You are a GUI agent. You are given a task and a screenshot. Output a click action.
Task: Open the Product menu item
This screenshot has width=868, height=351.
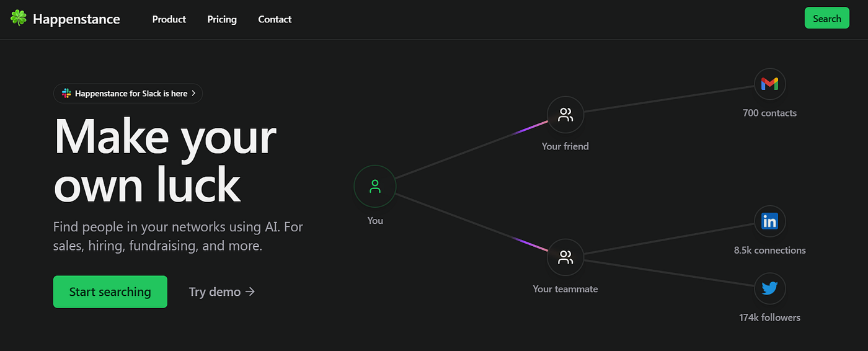[x=169, y=19]
